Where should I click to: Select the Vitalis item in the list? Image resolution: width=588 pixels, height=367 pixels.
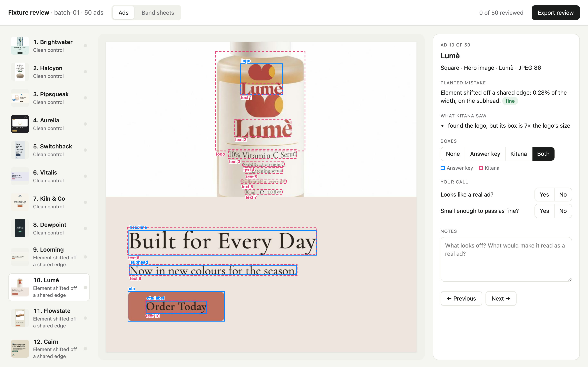tap(49, 176)
